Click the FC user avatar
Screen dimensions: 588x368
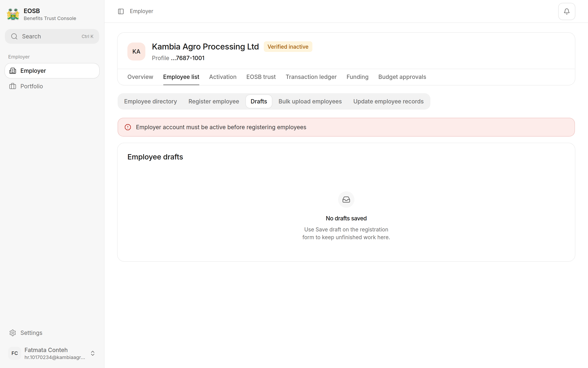(x=14, y=353)
